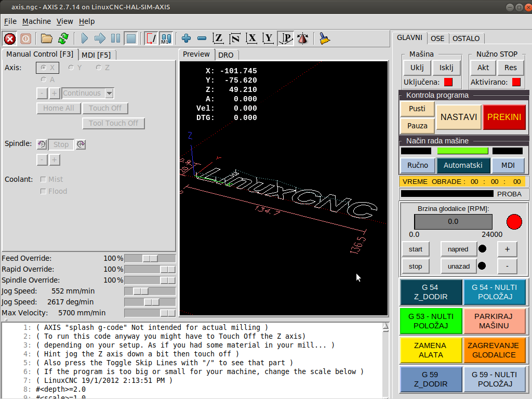The image size is (532, 399).
Task: Switch to the MDI [F5] tab
Action: pyautogui.click(x=96, y=55)
